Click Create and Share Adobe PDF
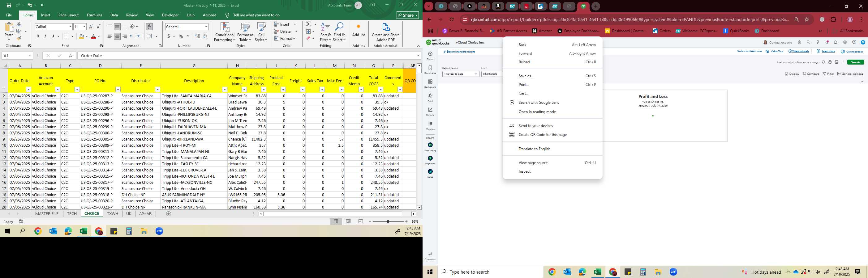Image resolution: width=868 pixels, height=278 pixels. point(385,32)
